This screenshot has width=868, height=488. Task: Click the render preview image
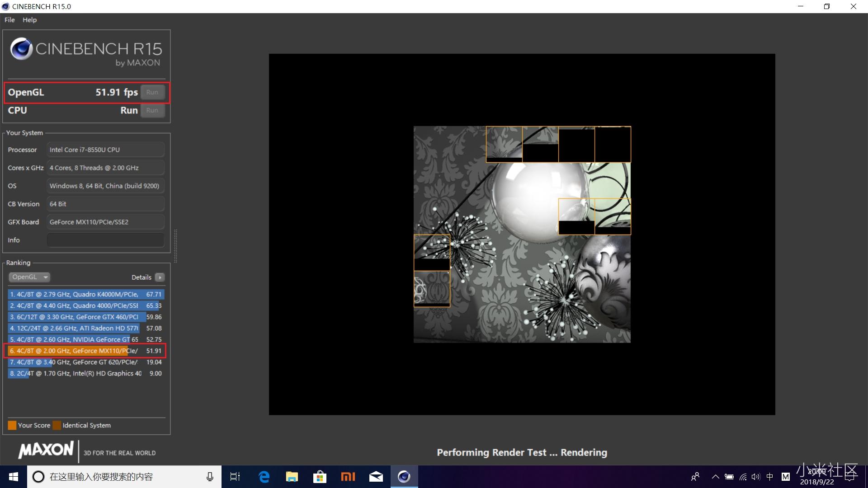[x=522, y=234]
